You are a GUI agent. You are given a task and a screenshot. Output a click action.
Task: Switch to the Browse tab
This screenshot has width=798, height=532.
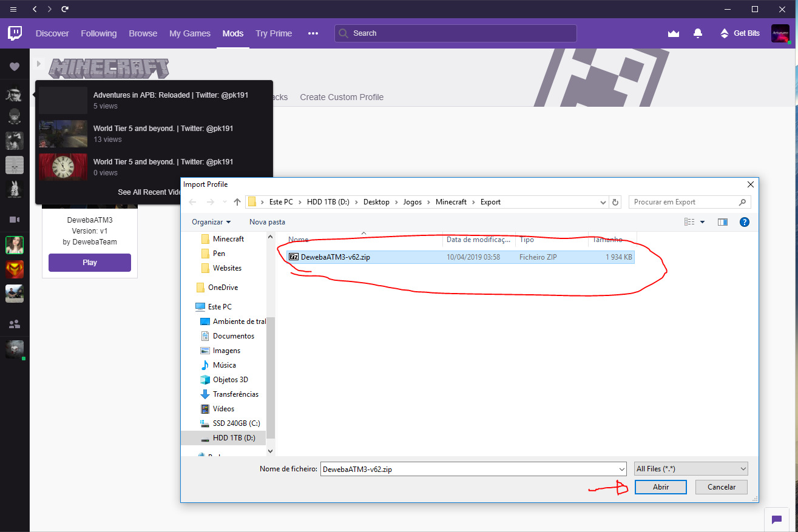[x=143, y=33]
